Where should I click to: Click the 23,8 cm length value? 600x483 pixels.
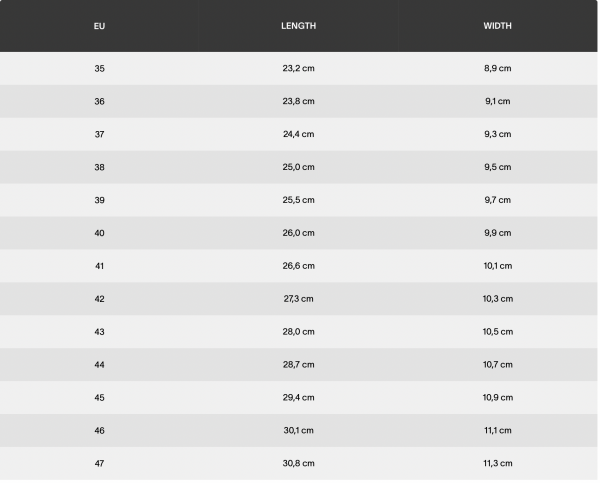298,101
